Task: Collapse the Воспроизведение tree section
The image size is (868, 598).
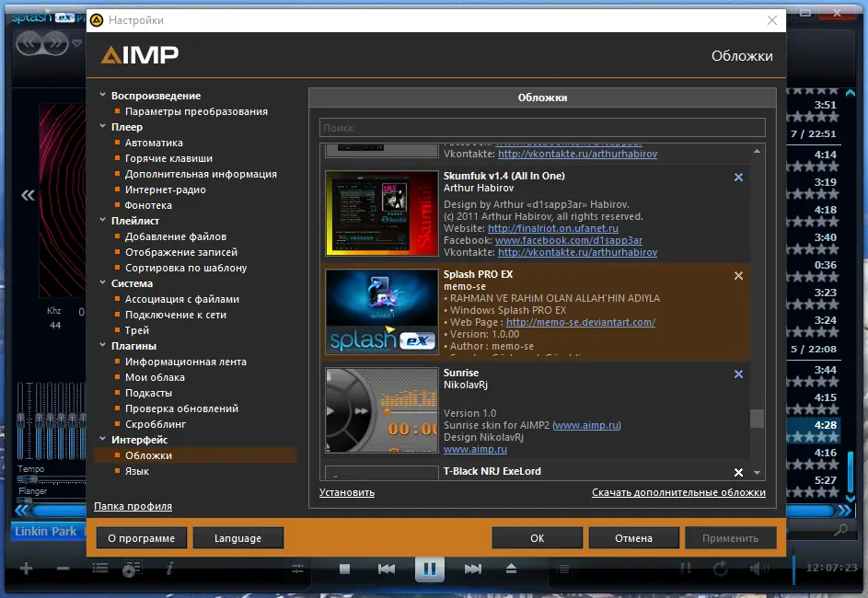Action: click(x=102, y=95)
